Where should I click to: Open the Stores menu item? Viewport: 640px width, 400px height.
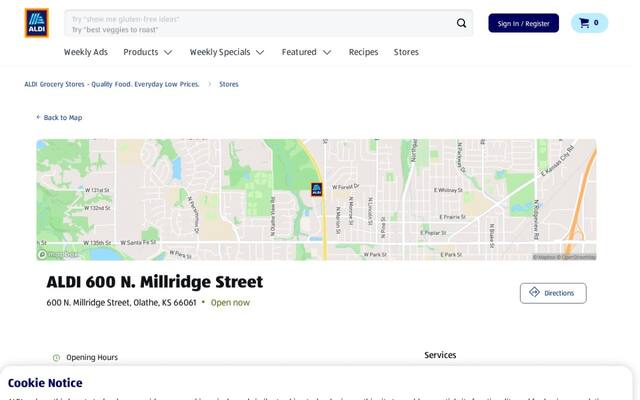[406, 52]
